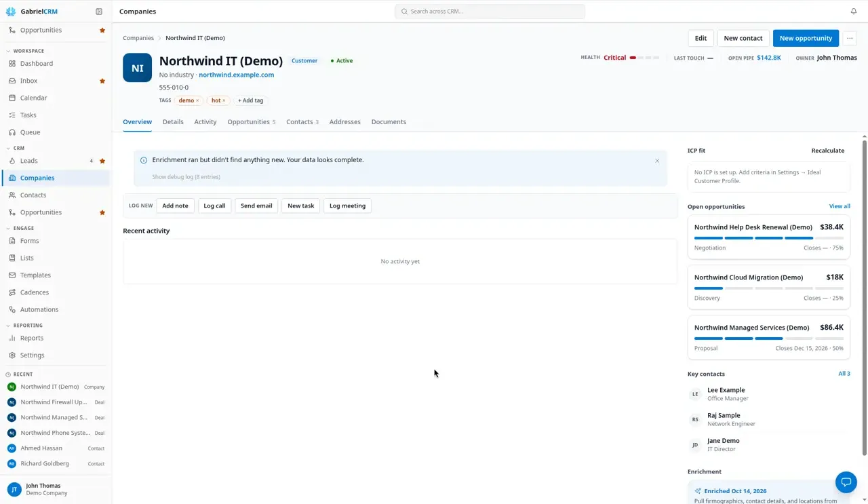Image resolution: width=868 pixels, height=504 pixels.
Task: Click the Log call button
Action: pyautogui.click(x=214, y=206)
